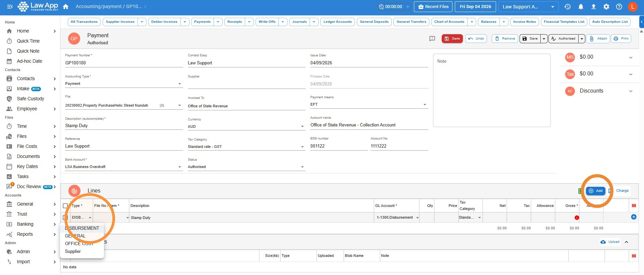The image size is (644, 275).
Task: Open the Currency AUD dropdown
Action: (x=246, y=126)
